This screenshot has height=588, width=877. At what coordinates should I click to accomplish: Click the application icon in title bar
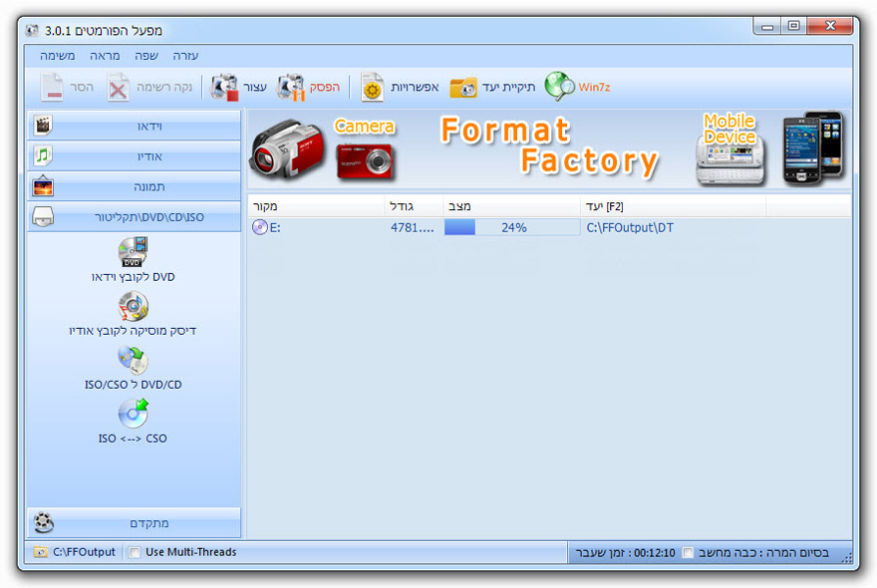point(33,30)
